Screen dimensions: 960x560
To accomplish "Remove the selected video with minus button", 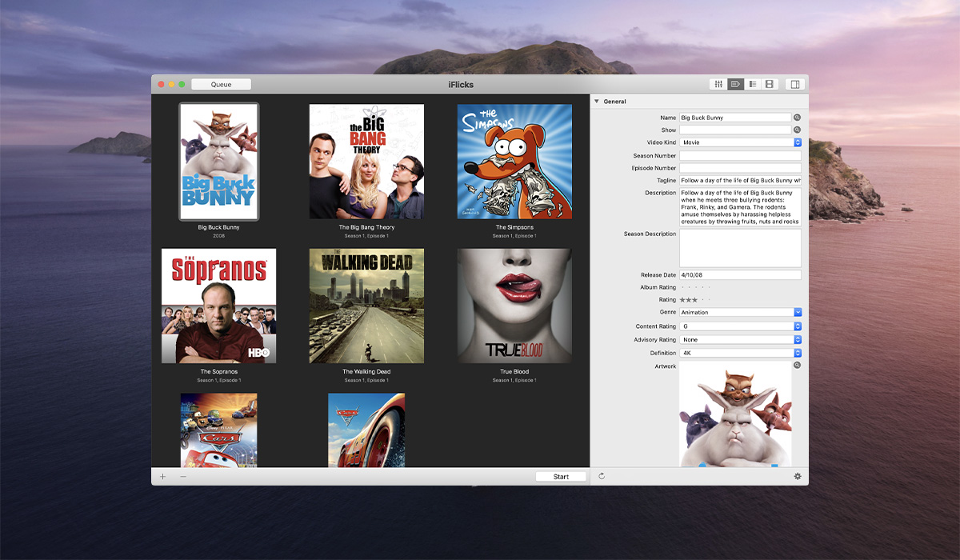I will coord(183,476).
